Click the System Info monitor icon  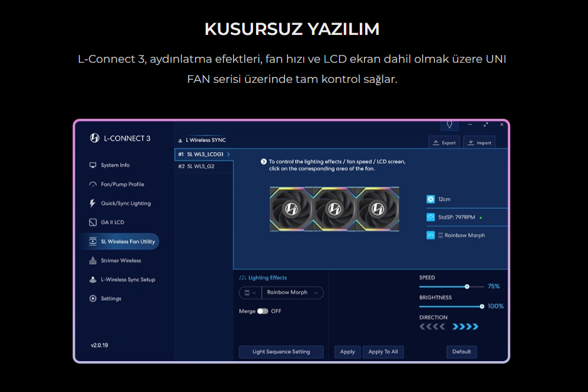pos(92,165)
